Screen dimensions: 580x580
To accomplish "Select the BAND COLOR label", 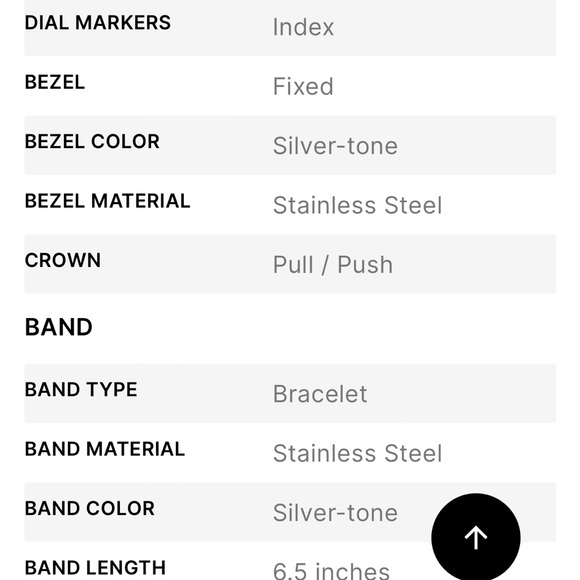I will (90, 508).
